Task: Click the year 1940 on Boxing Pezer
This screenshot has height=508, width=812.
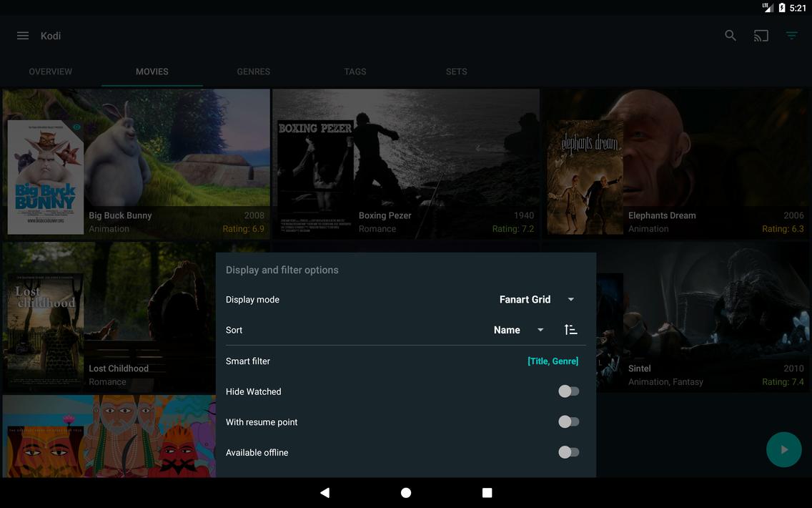Action: pos(523,215)
